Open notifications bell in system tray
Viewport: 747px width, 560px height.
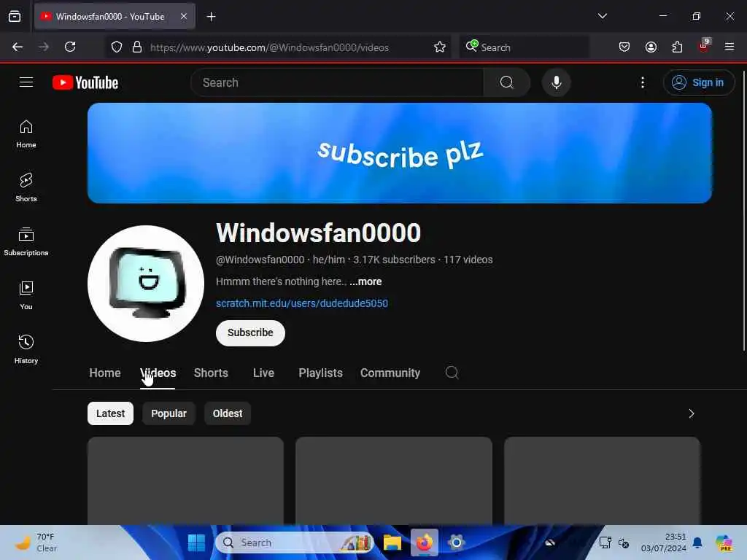[x=697, y=542]
